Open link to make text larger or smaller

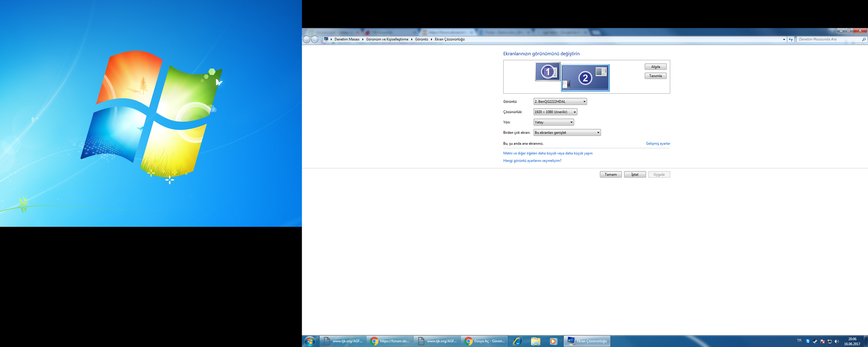point(548,153)
